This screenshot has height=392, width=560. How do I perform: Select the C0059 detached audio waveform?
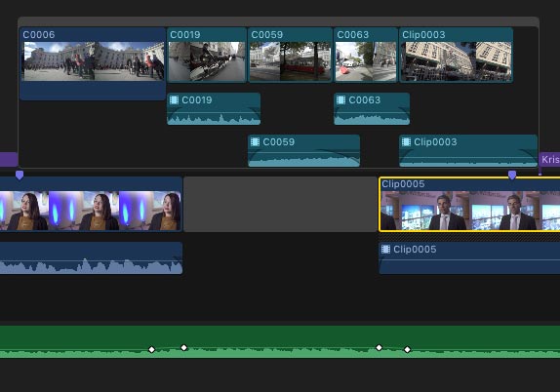coord(304,151)
